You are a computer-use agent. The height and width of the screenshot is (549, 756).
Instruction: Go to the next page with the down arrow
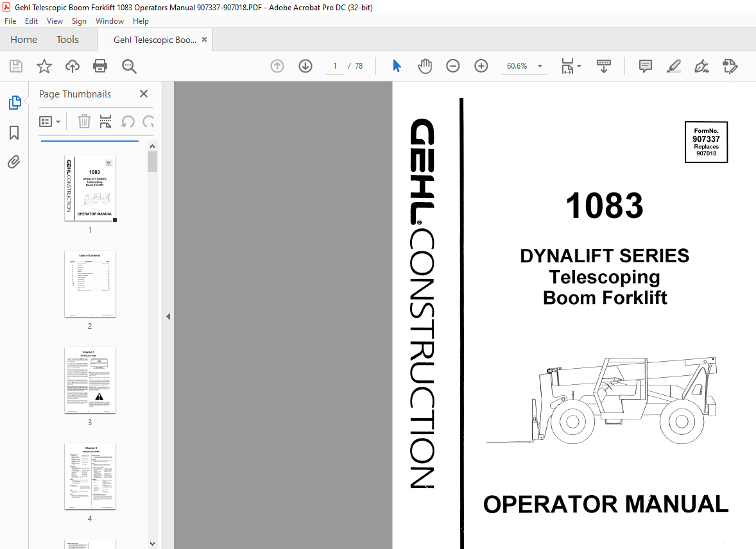[305, 66]
